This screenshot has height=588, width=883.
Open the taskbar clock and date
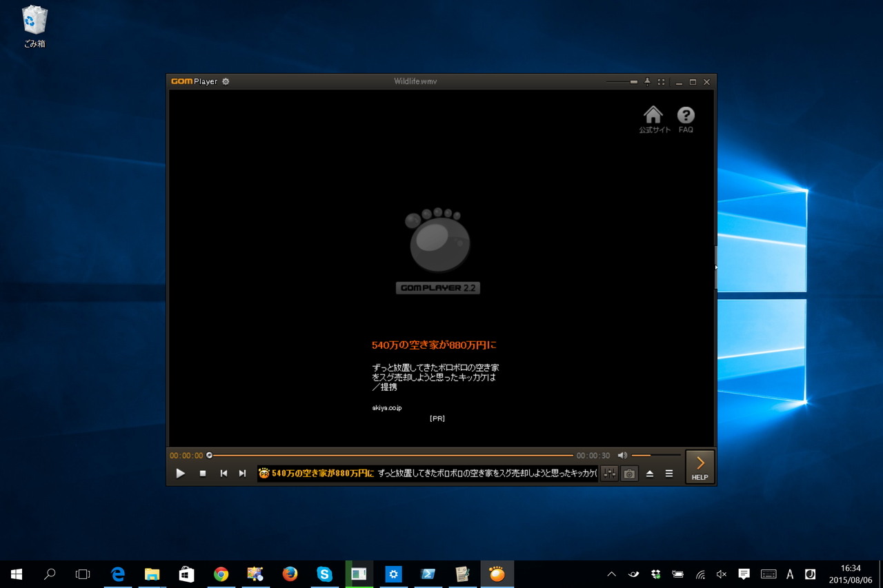pyautogui.click(x=851, y=574)
